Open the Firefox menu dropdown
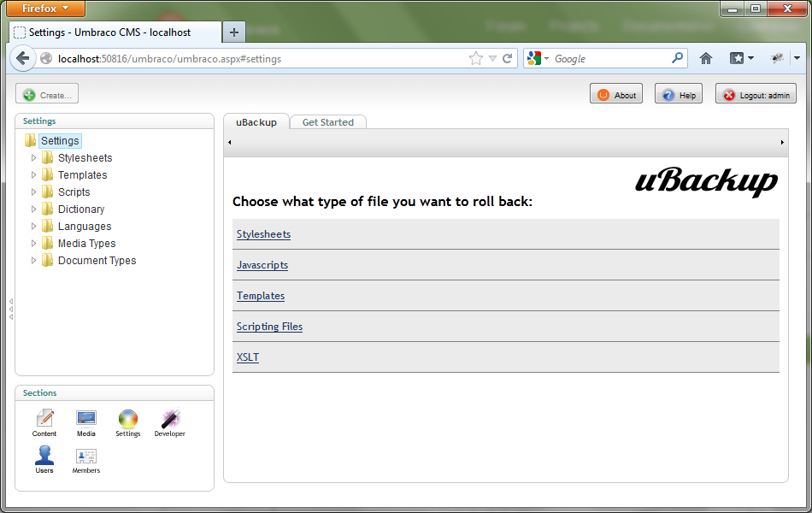 click(45, 9)
